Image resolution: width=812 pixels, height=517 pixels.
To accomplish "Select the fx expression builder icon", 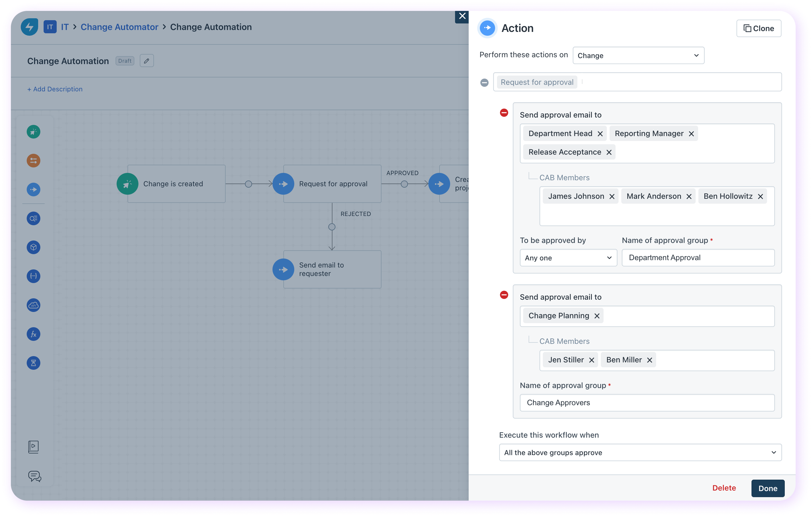I will (34, 334).
